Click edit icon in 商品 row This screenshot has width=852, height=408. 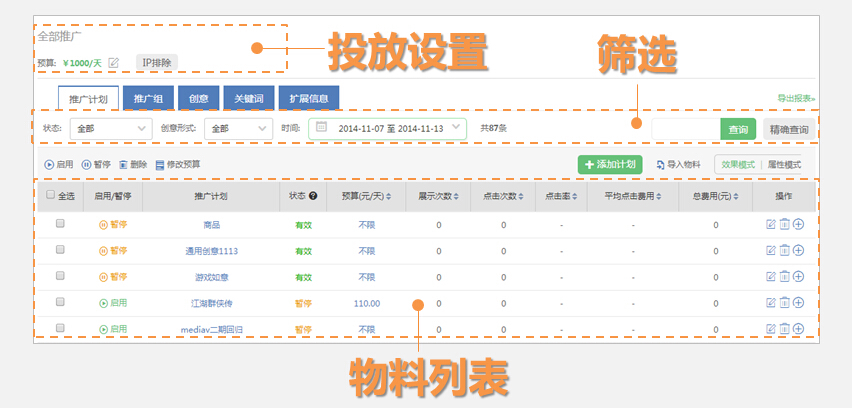(770, 224)
